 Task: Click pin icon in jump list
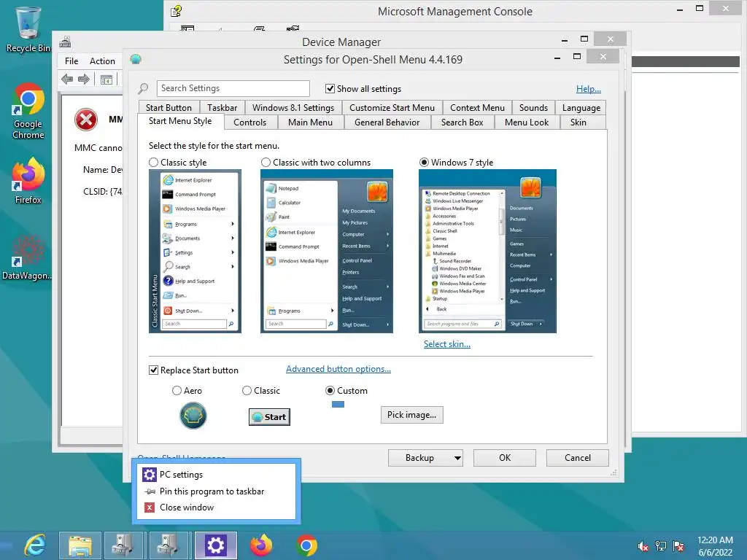(150, 491)
